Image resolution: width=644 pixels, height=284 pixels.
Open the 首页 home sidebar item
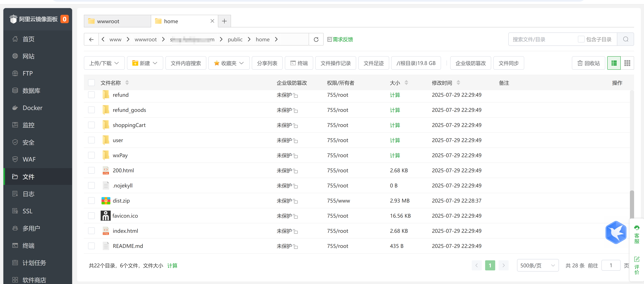tap(38, 39)
